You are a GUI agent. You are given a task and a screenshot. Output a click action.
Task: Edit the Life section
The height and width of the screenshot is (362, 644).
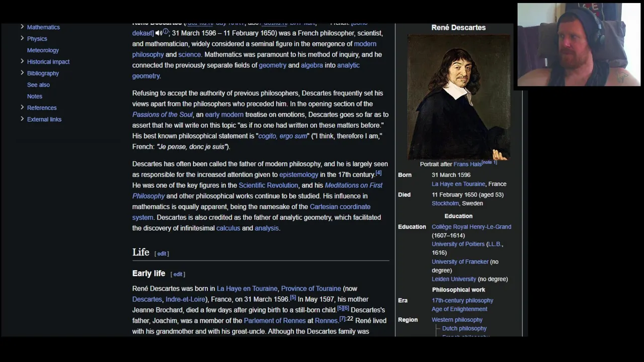click(x=162, y=254)
